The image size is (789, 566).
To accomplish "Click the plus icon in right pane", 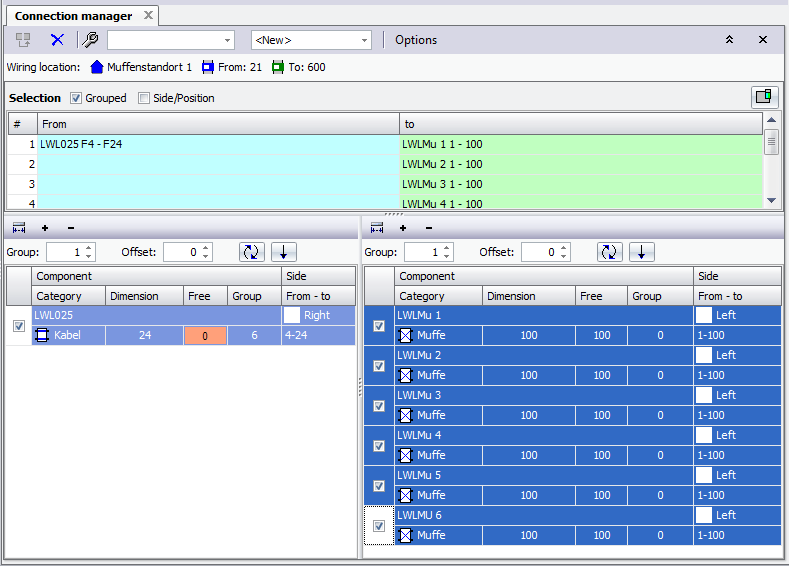I will [403, 228].
